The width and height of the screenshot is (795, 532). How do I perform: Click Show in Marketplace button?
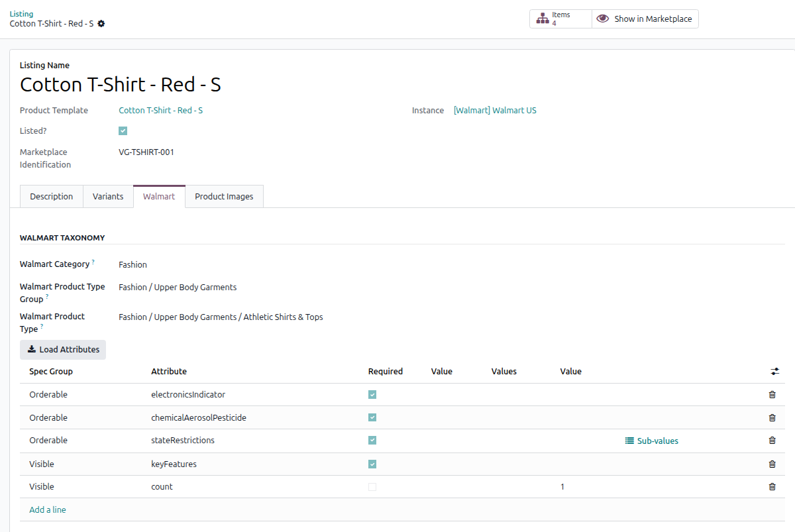[x=645, y=19]
